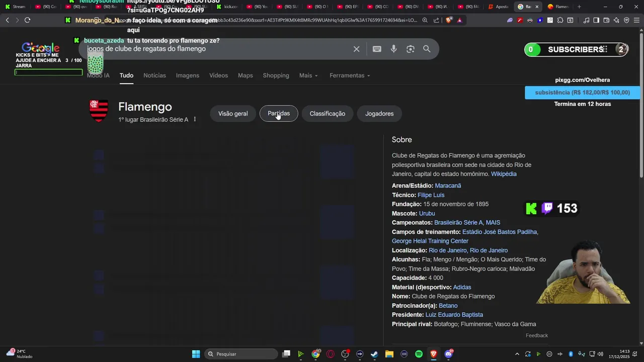Open the taskbar weather widget 24°C Nublado
Screen dimensions: 644x362
(x=19, y=354)
